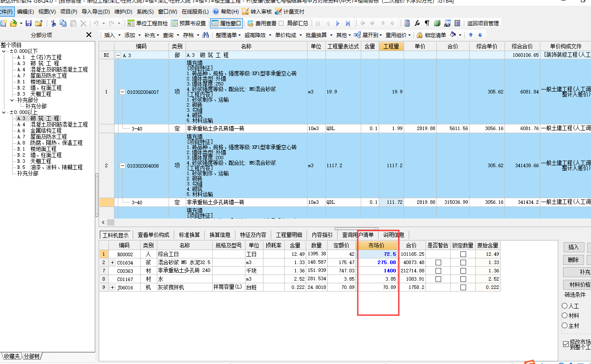Viewport: 591px width, 364px height.
Task: Click the Save disk icon in toolbar
Action: 28,23
